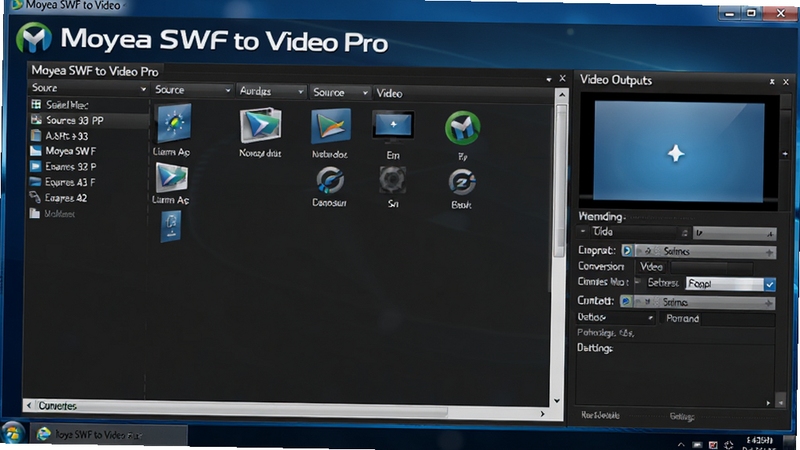The image size is (800, 450).
Task: Pin the Video Outputs panel
Action: click(772, 82)
